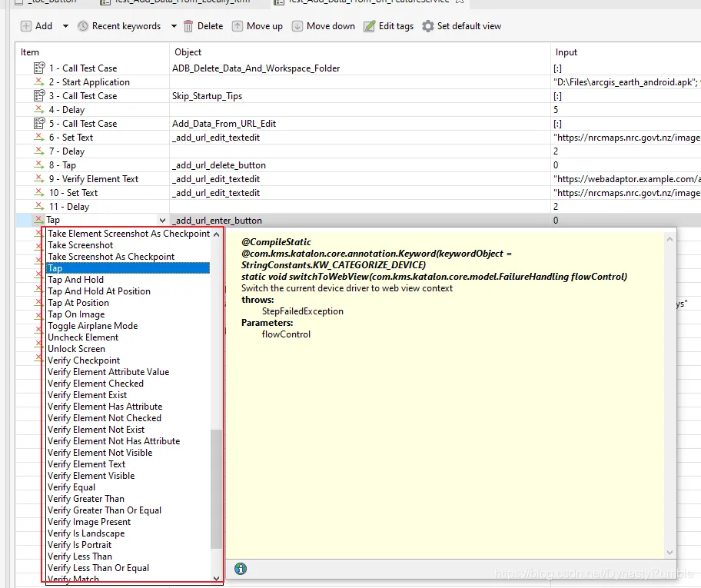Click Add_Data_From_URL_Edit object cell
Image resolution: width=701 pixels, height=588 pixels.
[x=360, y=124]
